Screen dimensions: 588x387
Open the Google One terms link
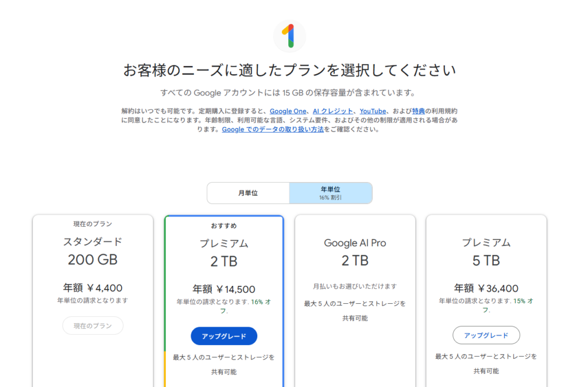[x=288, y=111]
